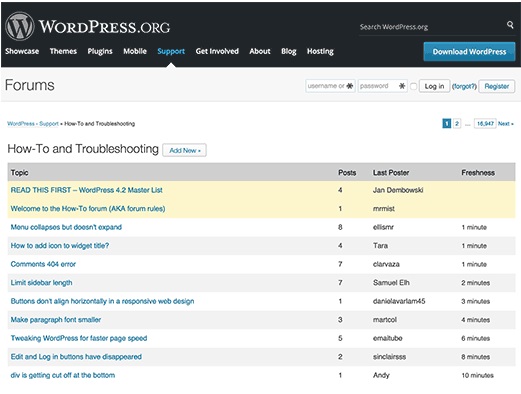Jump to last page 16,947
Screen dimensions: 521x394
pyautogui.click(x=485, y=124)
